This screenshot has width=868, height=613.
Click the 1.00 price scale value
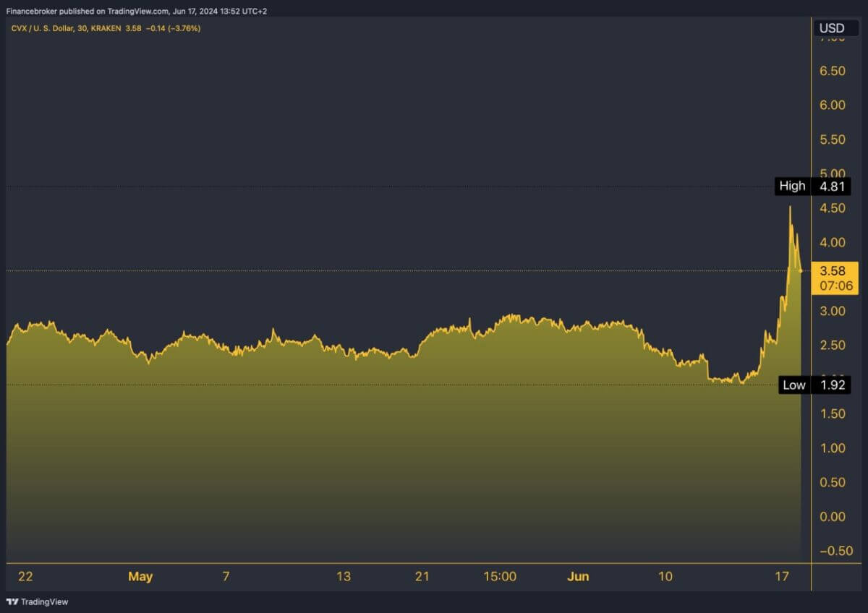[832, 448]
